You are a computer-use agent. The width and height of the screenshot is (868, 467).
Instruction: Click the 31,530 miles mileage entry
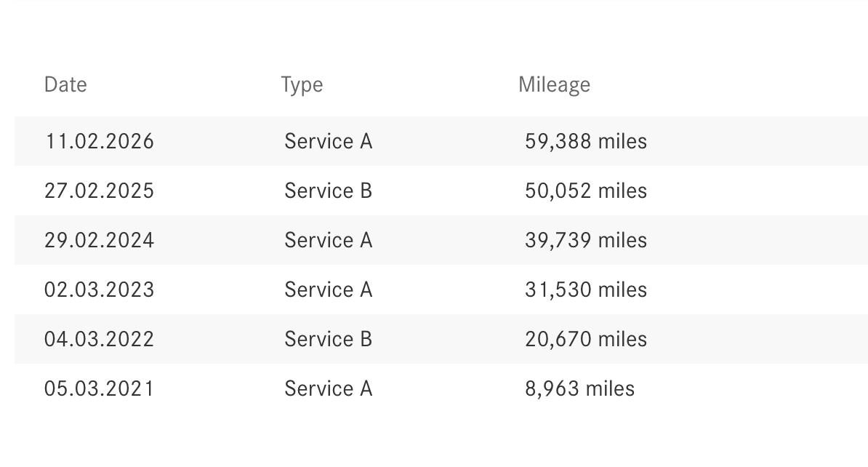(x=585, y=290)
